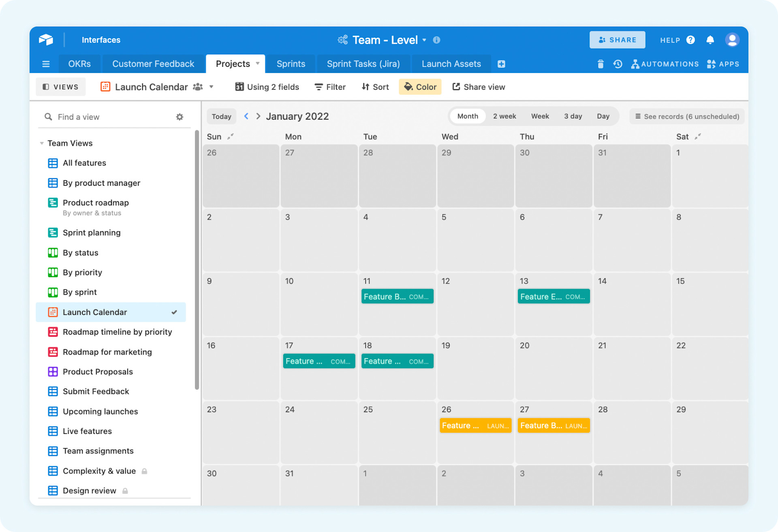The height and width of the screenshot is (532, 778).
Task: Switch to the 2 week calendar view
Action: coord(504,116)
